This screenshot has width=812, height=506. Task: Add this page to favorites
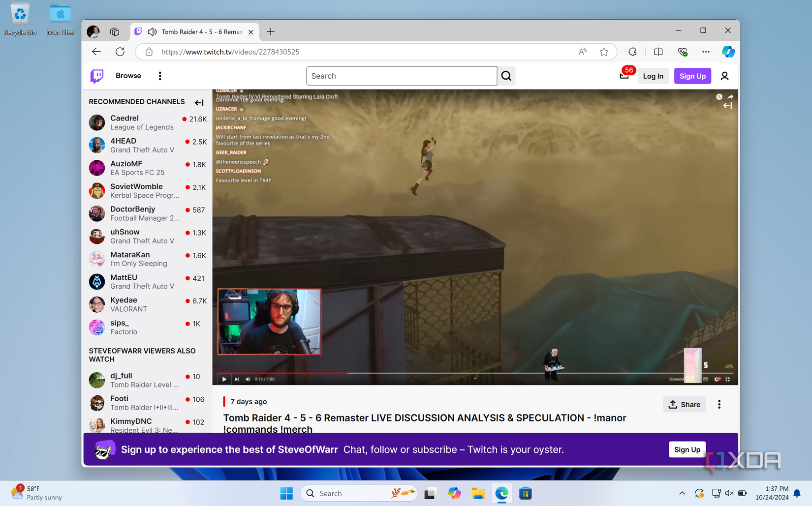(x=604, y=52)
